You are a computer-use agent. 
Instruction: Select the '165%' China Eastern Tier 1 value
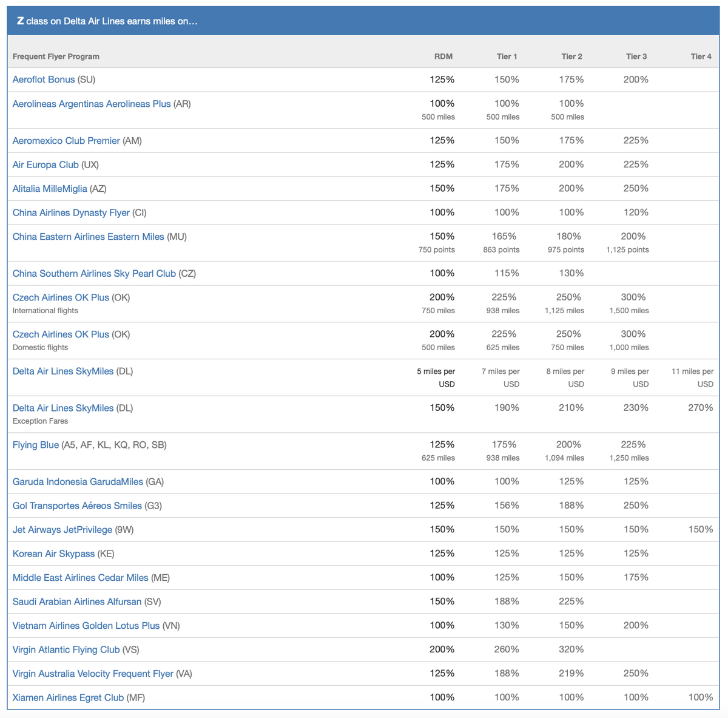pos(504,237)
